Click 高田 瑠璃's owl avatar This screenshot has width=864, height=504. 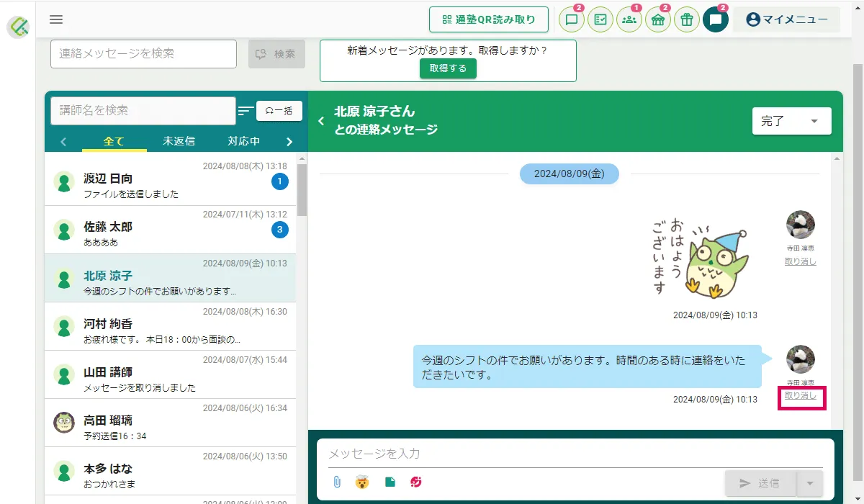(x=64, y=423)
